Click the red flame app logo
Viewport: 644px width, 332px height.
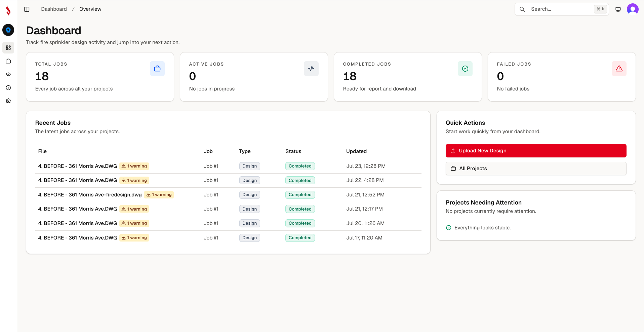click(8, 11)
